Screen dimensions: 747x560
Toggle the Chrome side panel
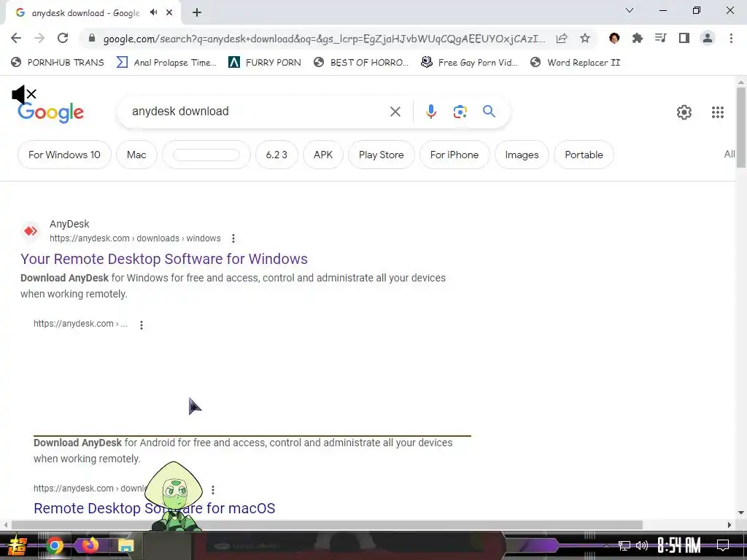tap(684, 38)
